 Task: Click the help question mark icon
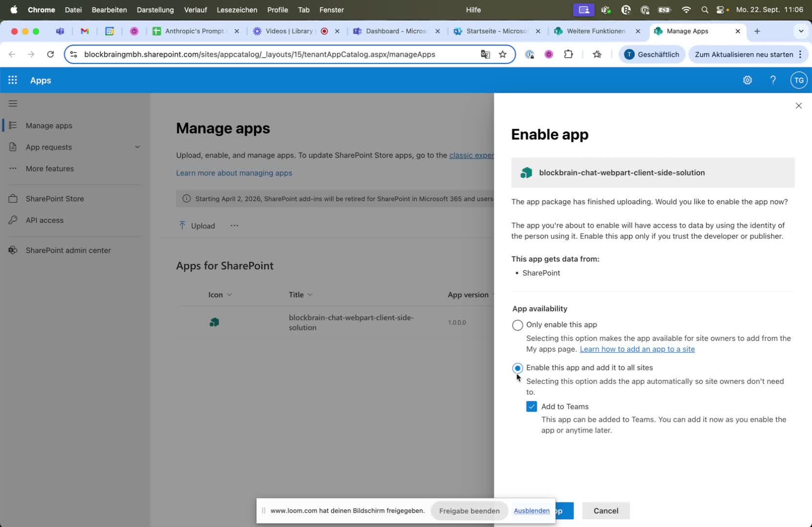click(773, 80)
